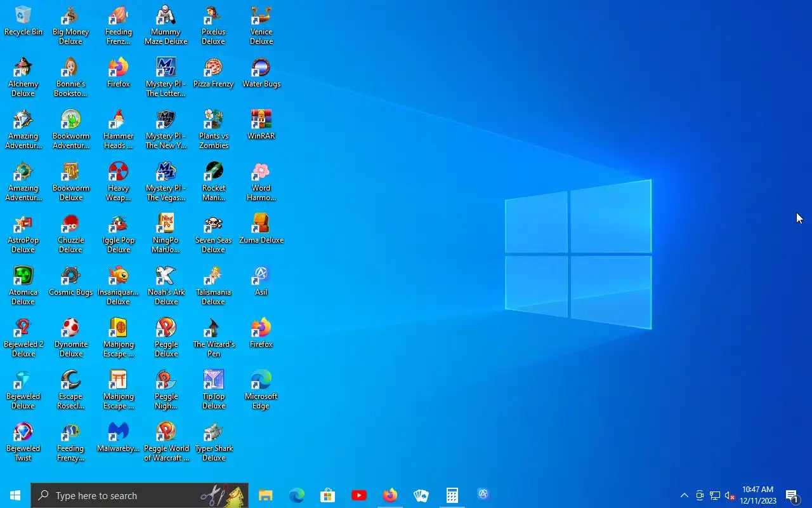Open Calculator from the taskbar
The image size is (812, 508).
[452, 495]
